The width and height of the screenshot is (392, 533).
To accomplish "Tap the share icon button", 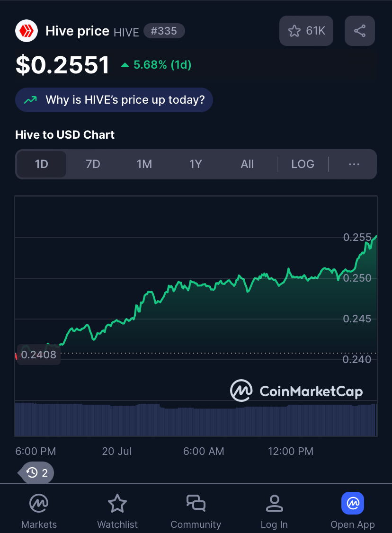I will pos(360,31).
